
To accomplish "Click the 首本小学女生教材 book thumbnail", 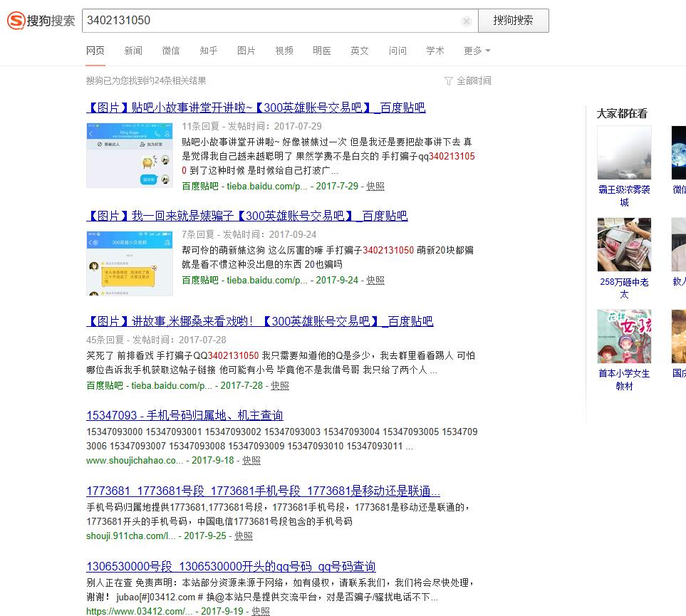I will [x=624, y=336].
